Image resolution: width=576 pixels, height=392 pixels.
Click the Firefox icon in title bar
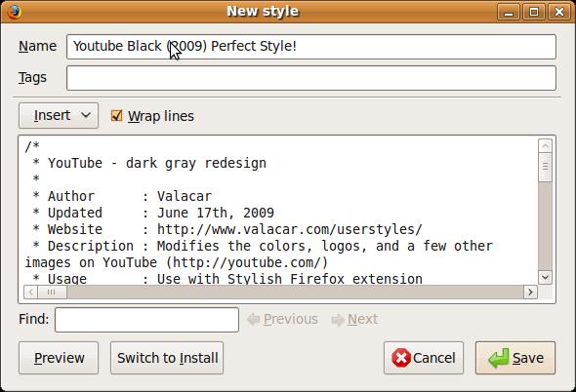(x=14, y=12)
